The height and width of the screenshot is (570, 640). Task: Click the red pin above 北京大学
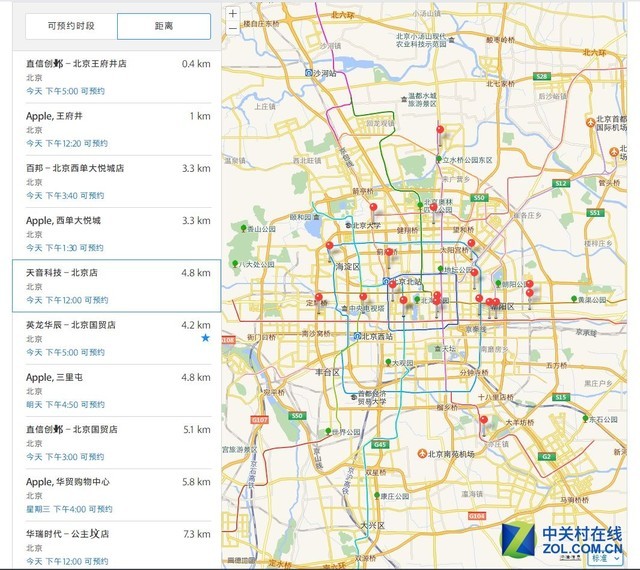click(x=373, y=207)
